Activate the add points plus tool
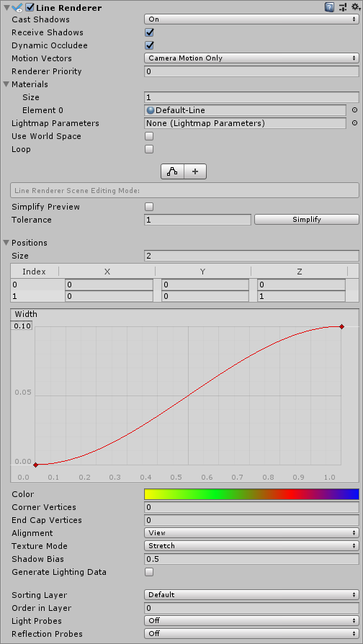 tap(195, 171)
